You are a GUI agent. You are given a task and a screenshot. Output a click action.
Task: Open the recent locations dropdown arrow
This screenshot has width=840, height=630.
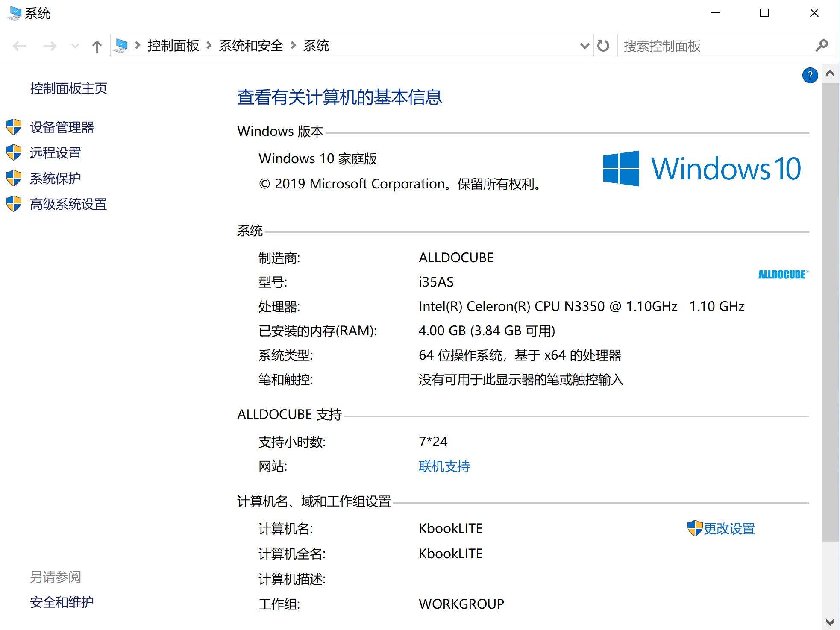tap(75, 46)
